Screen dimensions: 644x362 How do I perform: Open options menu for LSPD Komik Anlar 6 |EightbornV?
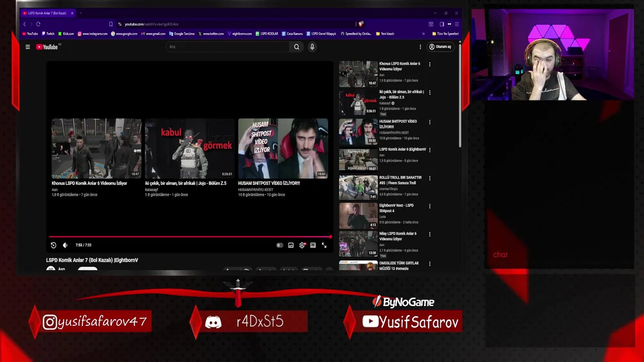click(430, 150)
